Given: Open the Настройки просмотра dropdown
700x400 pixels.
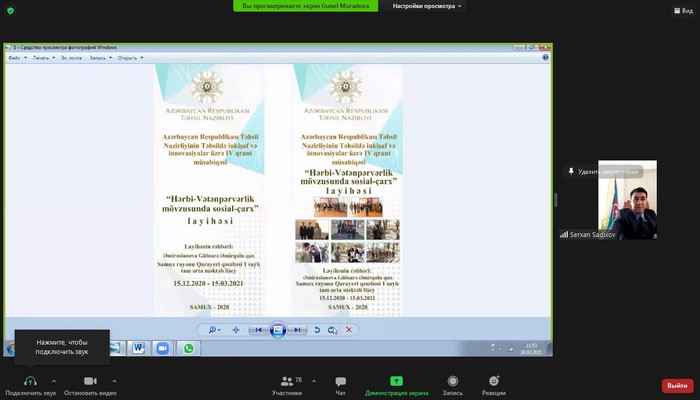Looking at the screenshot, I should (x=428, y=6).
